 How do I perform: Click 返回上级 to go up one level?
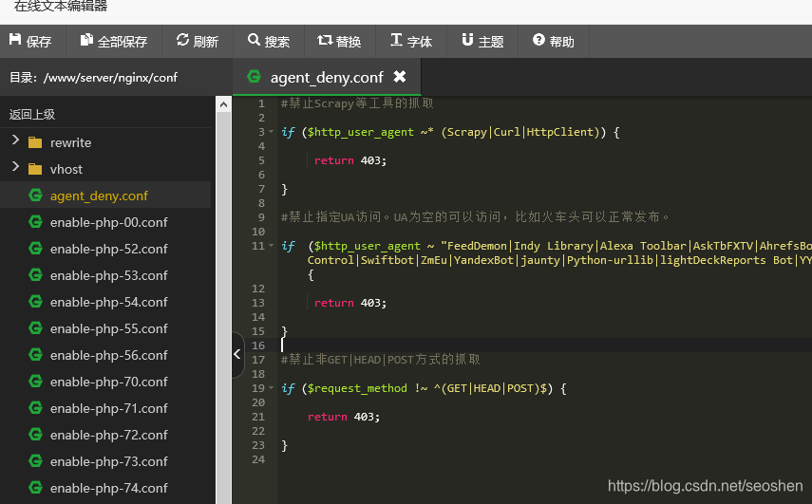[32, 114]
